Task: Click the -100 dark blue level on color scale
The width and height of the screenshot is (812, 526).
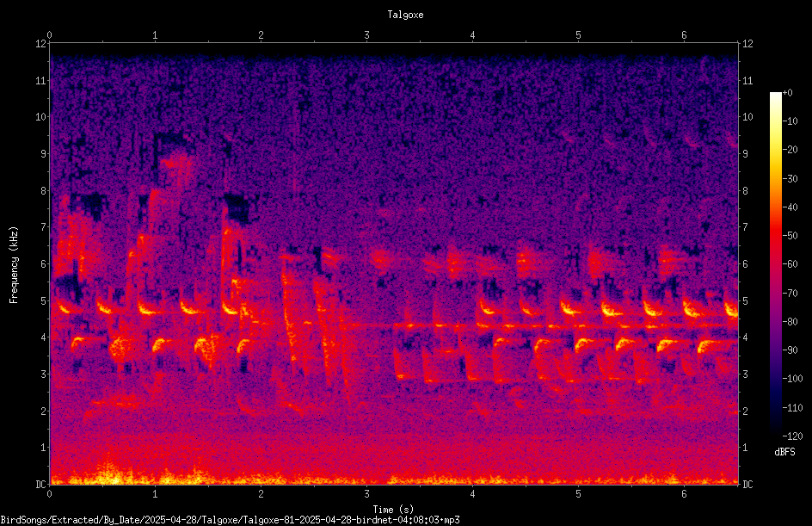Action: [776, 378]
